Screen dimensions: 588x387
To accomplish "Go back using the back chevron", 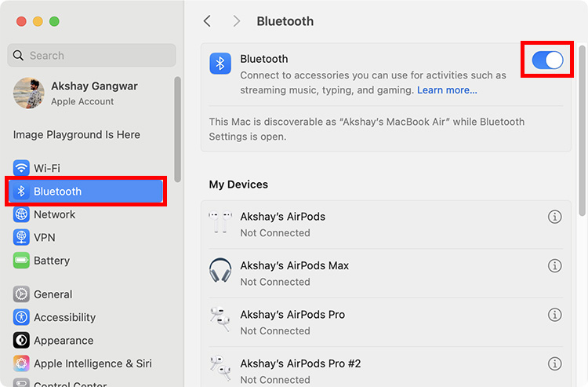I will pyautogui.click(x=208, y=21).
